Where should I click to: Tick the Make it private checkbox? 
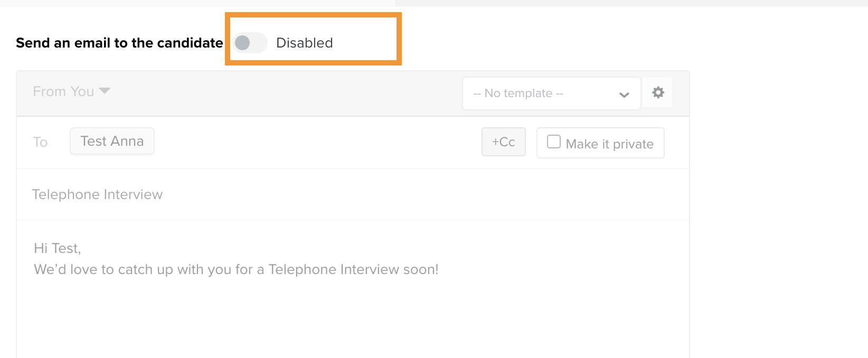[x=554, y=142]
